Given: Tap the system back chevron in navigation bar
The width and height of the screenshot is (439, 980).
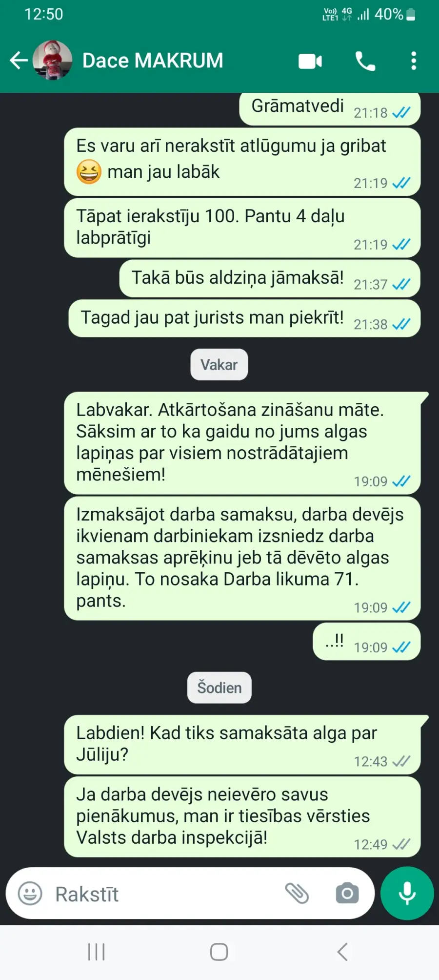Looking at the screenshot, I should pyautogui.click(x=342, y=952).
